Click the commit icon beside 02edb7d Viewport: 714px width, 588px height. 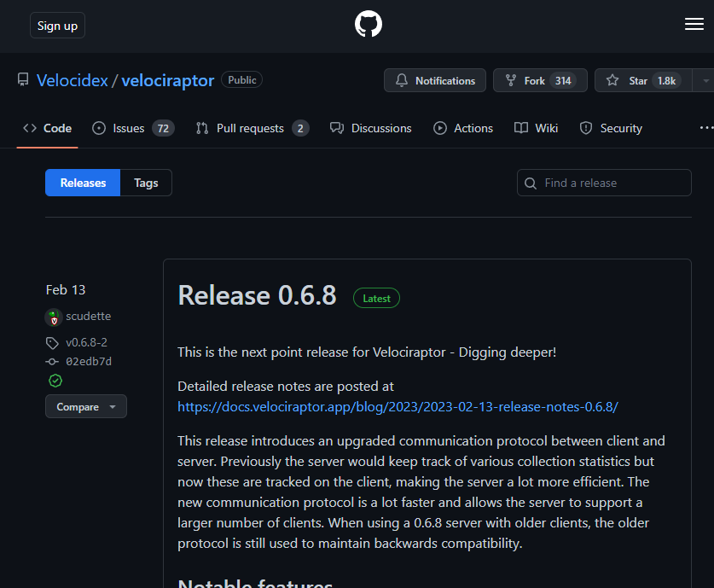point(52,362)
